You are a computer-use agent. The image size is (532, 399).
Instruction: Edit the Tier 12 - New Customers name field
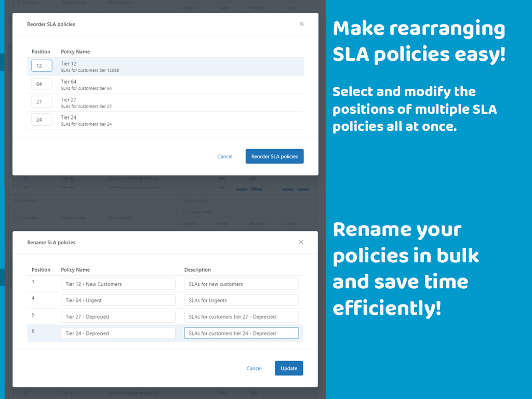118,284
